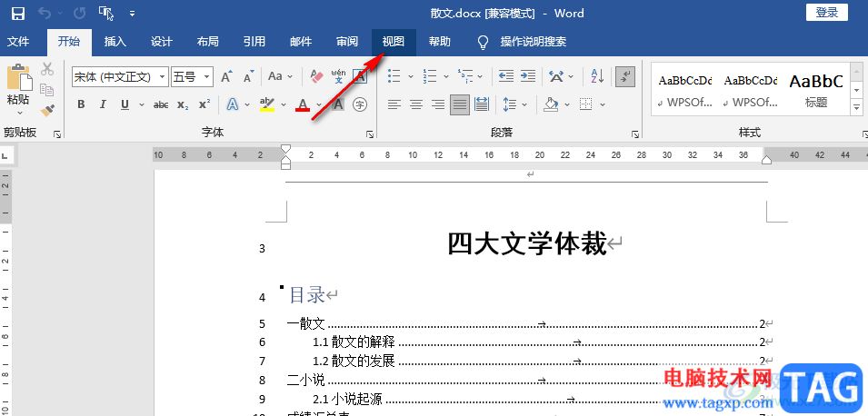
Task: Click the Redo/Repeat button in the quick access toolbar
Action: coord(79,13)
